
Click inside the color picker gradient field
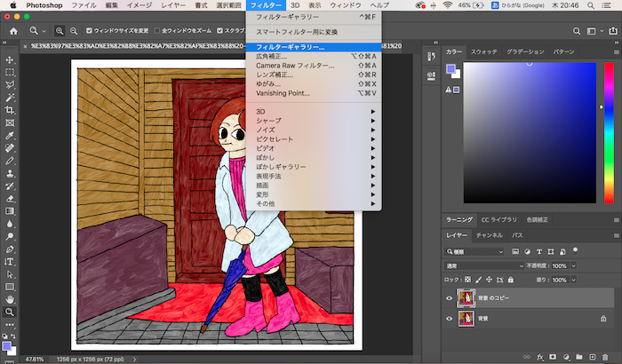click(x=530, y=133)
